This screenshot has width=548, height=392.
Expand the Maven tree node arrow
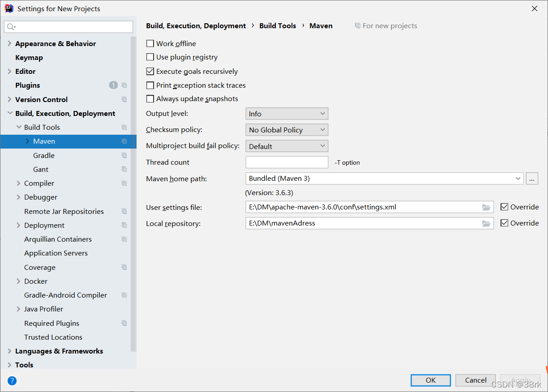[x=28, y=141]
